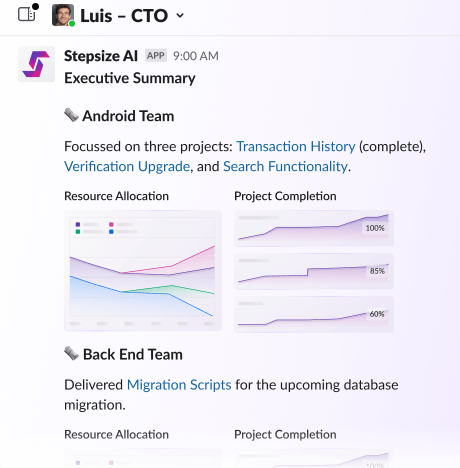
Task: Click the pink legend color square
Action: (x=111, y=224)
